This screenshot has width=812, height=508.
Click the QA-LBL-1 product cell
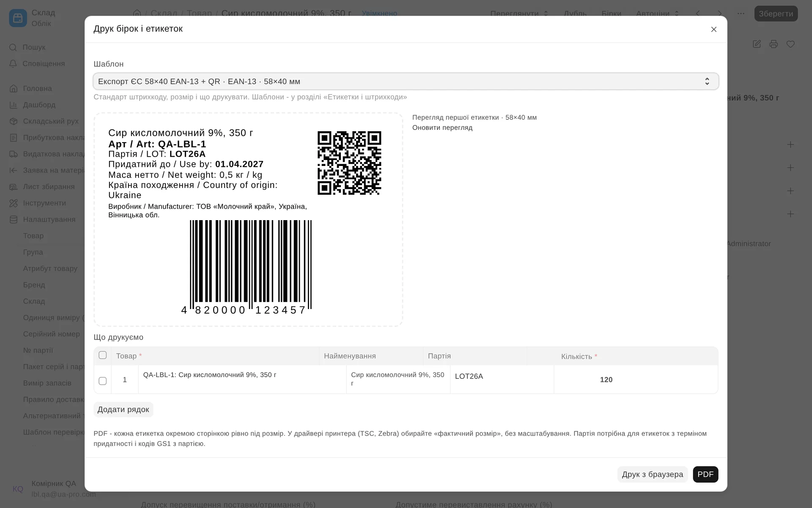pos(242,379)
